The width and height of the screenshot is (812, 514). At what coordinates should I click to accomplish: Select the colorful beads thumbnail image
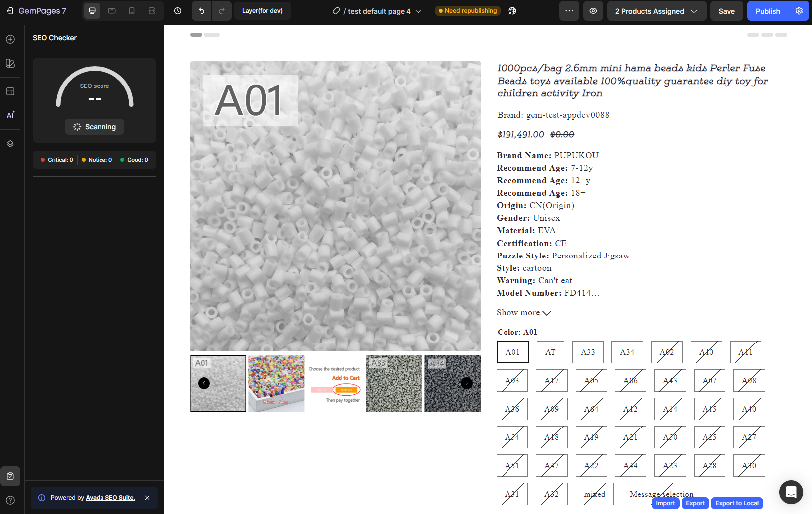click(277, 383)
